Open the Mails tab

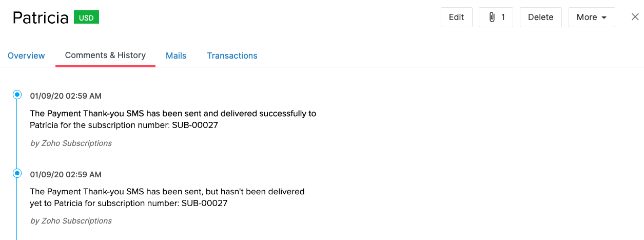pos(176,56)
